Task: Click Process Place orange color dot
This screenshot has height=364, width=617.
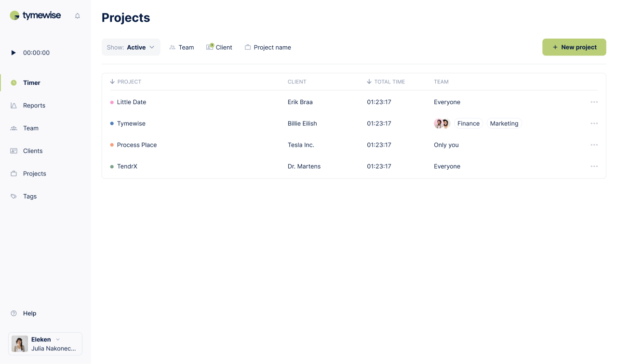Action: click(112, 145)
